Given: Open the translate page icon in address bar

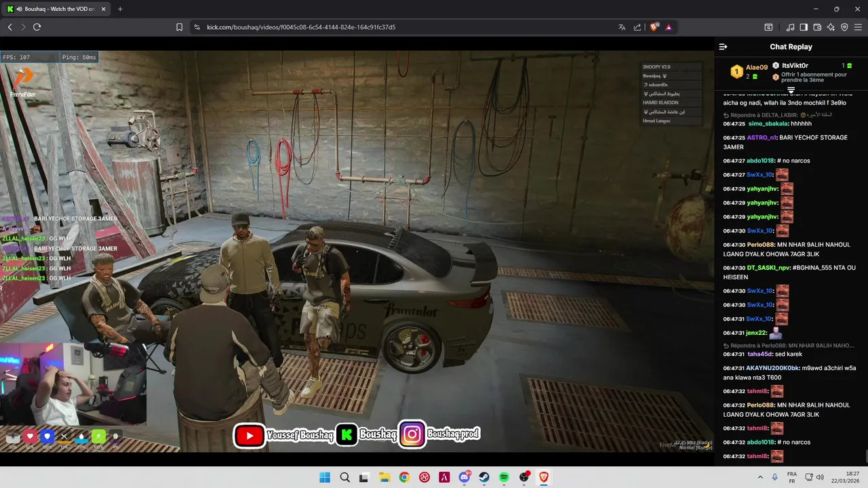Looking at the screenshot, I should [x=622, y=27].
